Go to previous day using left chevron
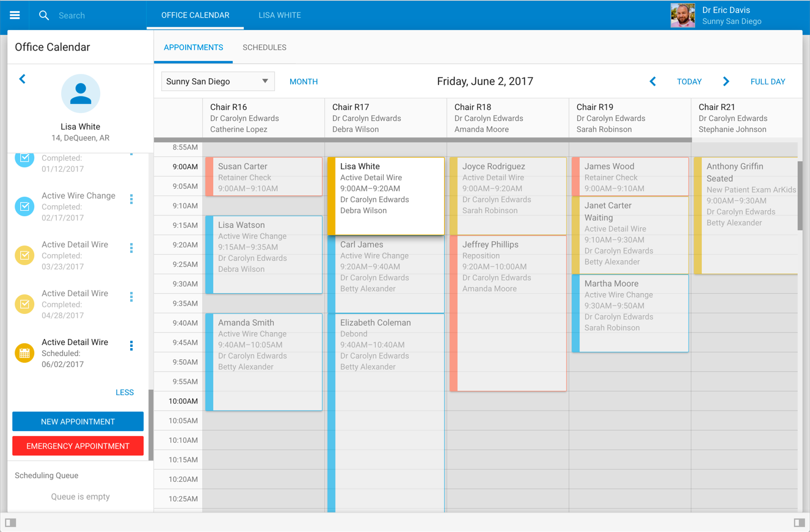 point(652,81)
